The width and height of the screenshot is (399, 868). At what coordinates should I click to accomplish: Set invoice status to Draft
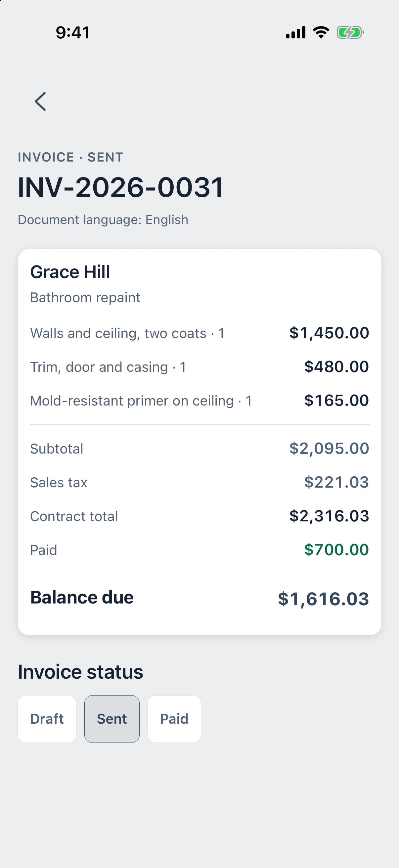47,719
